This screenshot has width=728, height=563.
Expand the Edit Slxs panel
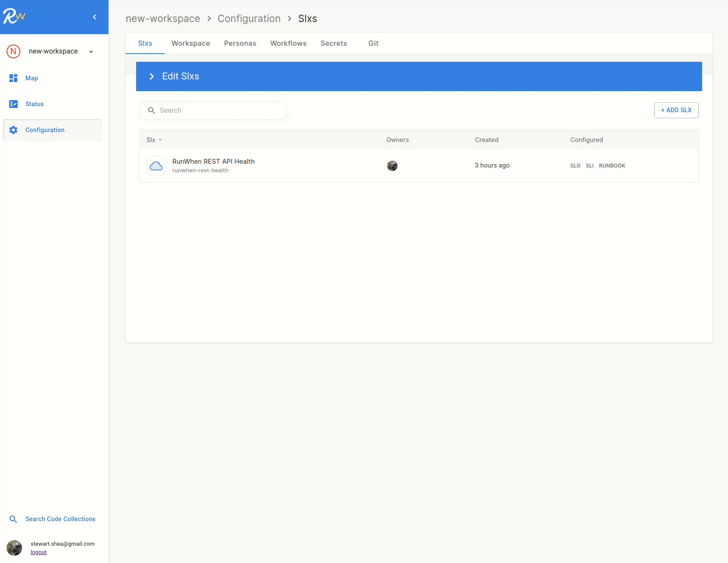(152, 76)
